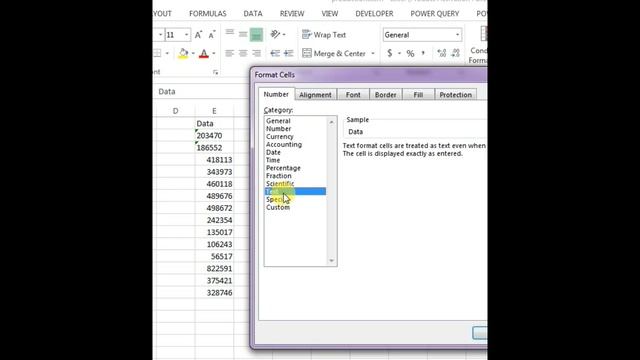Select Currency category
640x360 pixels.
280,136
